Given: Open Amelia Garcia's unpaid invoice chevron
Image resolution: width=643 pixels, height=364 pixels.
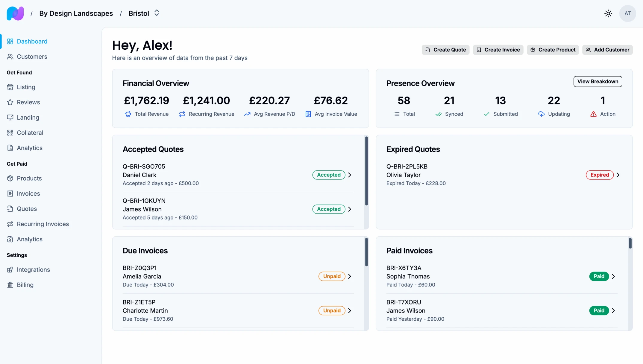Looking at the screenshot, I should pos(350,276).
